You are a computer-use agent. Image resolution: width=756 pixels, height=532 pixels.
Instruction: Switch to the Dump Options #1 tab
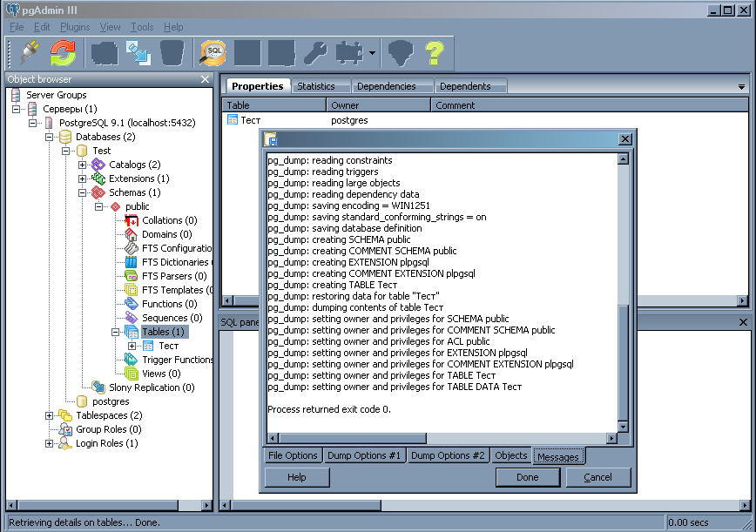364,455
